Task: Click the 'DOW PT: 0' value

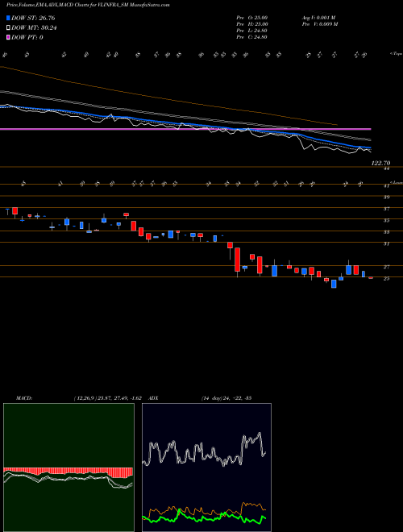Action: click(27, 37)
